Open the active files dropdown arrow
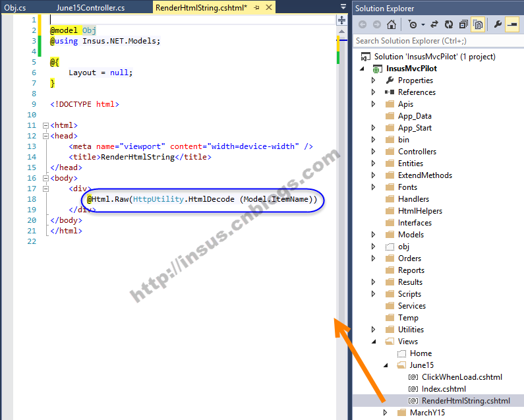 pos(343,7)
